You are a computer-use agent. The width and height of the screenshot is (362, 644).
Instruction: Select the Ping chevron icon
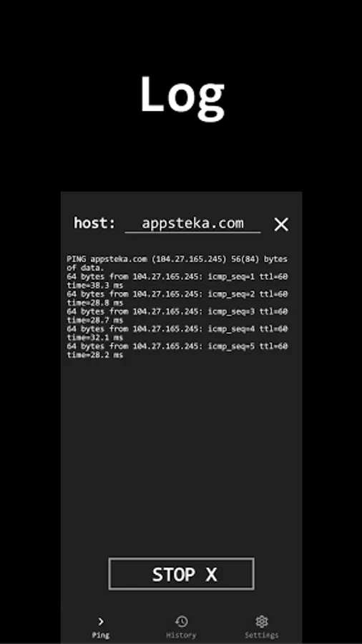tap(101, 621)
